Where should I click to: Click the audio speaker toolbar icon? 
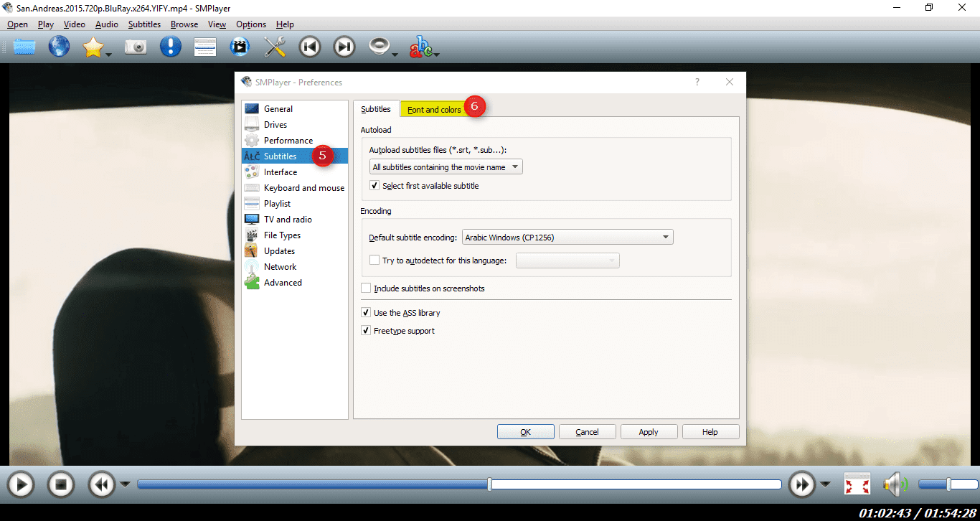coord(379,47)
